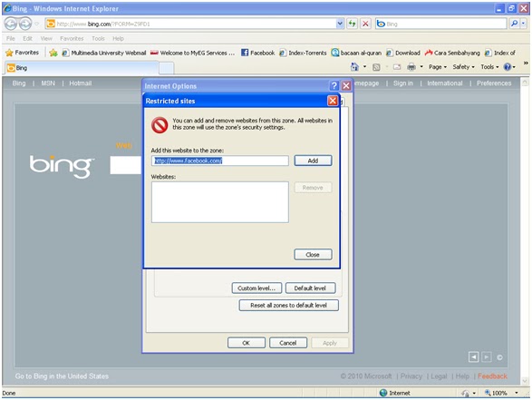Open the Cara Sembahyang favorites link
The width and height of the screenshot is (532, 400).
pos(452,53)
